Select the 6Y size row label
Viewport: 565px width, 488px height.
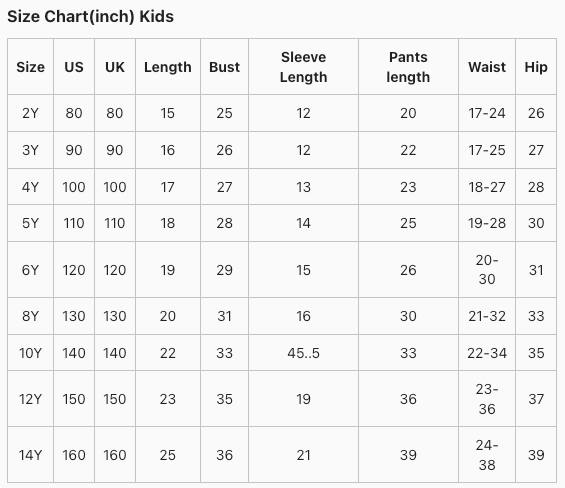click(x=30, y=270)
